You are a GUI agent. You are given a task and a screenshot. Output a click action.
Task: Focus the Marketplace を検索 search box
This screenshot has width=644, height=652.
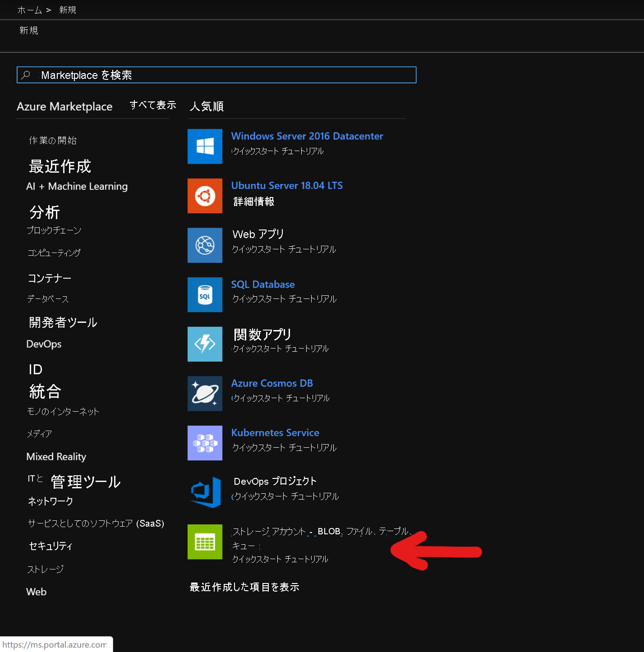[216, 75]
